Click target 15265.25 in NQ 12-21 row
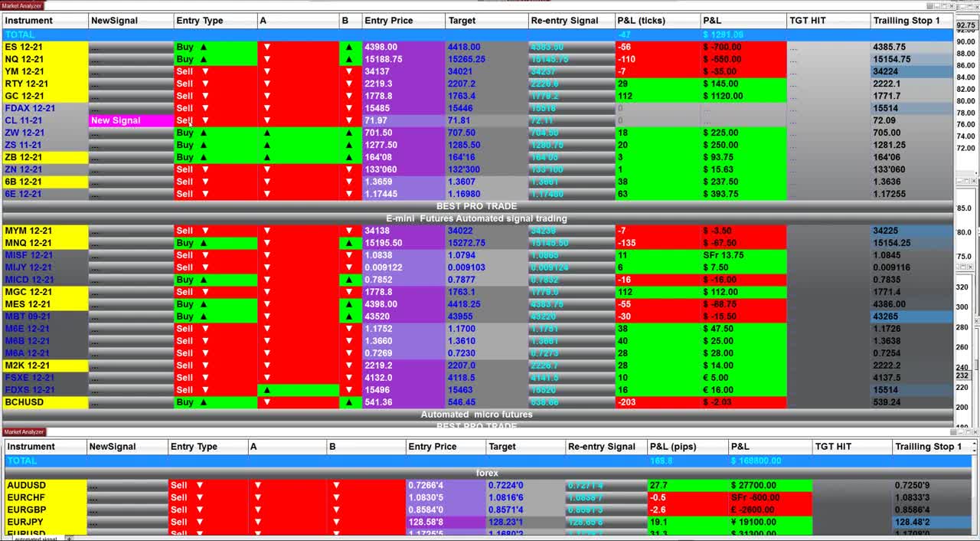980x541 pixels. 486,59
